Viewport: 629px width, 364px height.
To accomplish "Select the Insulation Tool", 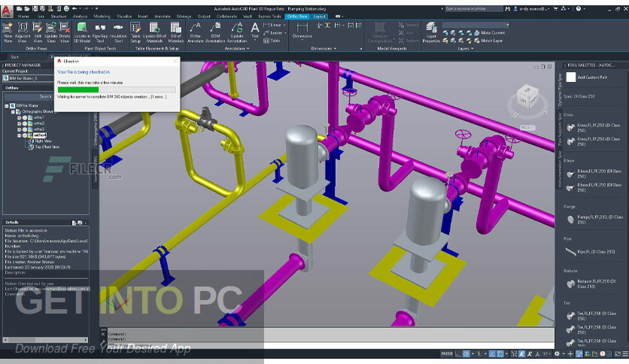I will click(118, 32).
